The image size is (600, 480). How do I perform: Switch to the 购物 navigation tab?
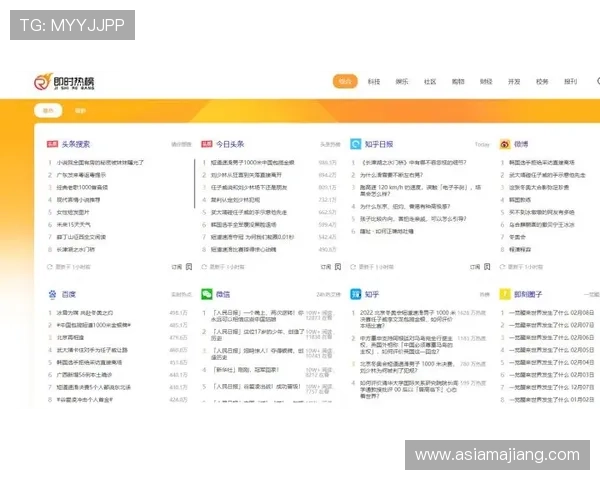point(458,82)
